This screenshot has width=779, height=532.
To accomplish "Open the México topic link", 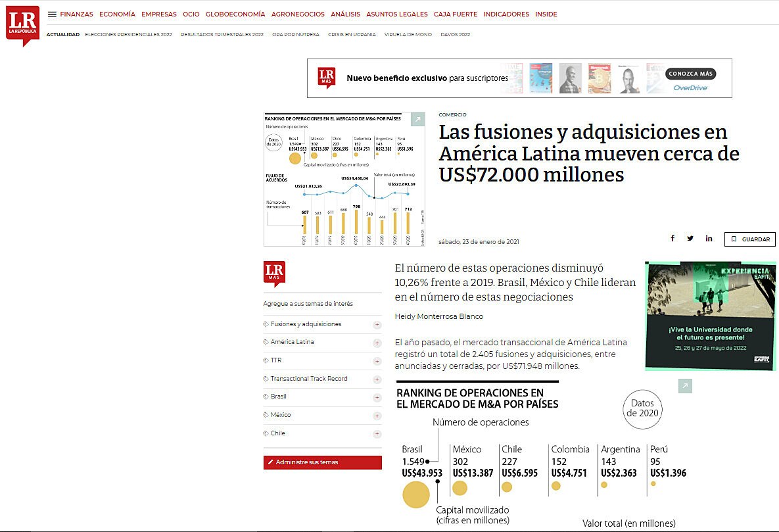I will [x=281, y=415].
